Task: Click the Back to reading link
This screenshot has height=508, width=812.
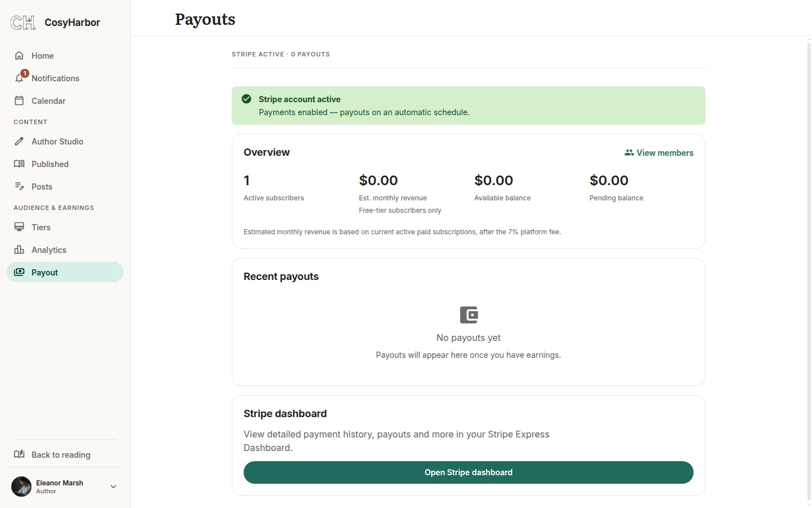Action: (65, 454)
